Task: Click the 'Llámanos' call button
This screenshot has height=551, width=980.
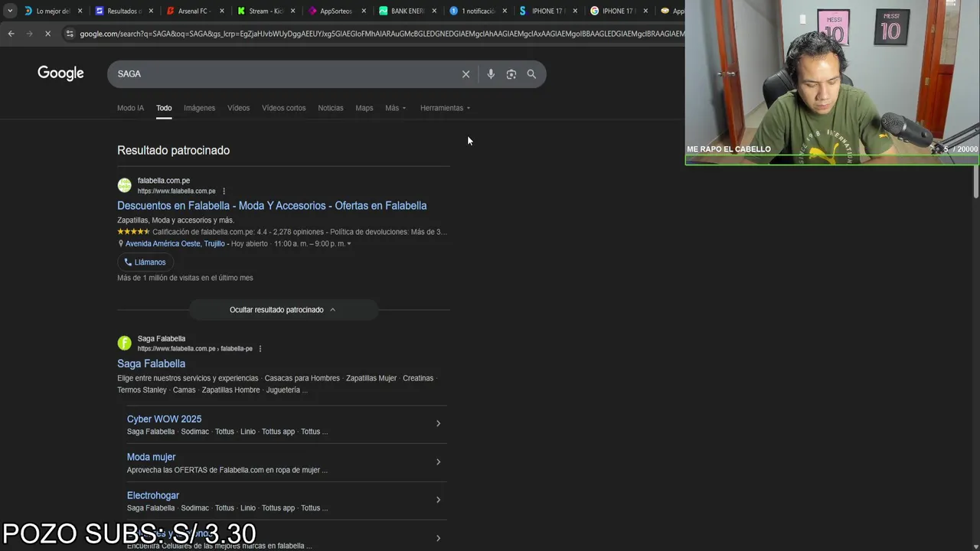Action: pos(145,262)
